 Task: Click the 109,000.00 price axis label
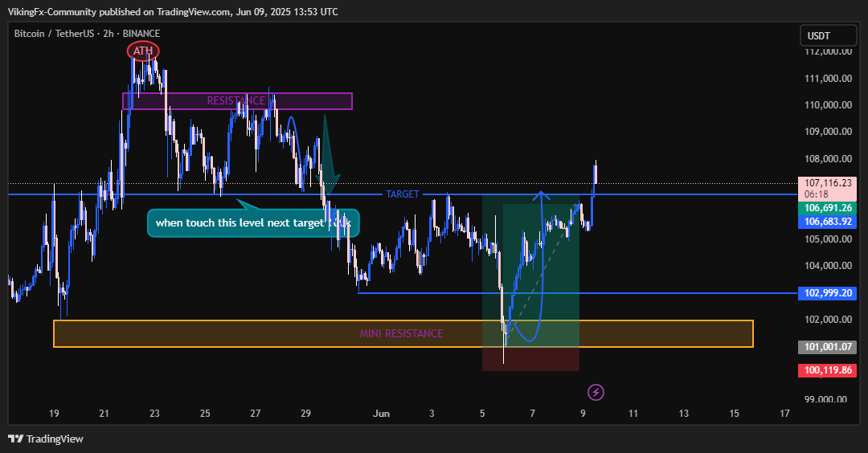[x=828, y=132]
